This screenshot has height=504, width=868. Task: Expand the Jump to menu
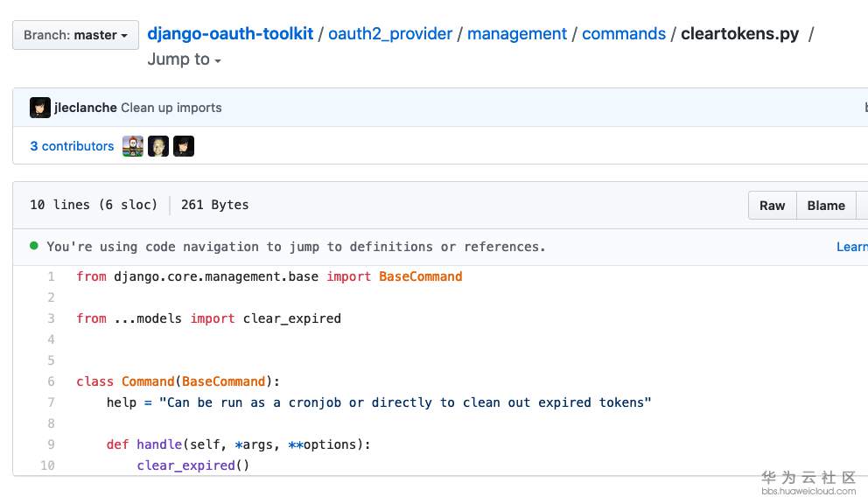pos(184,59)
